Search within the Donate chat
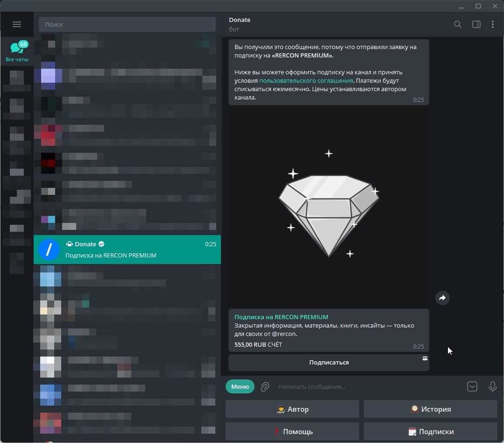This screenshot has width=504, height=443. click(x=458, y=24)
